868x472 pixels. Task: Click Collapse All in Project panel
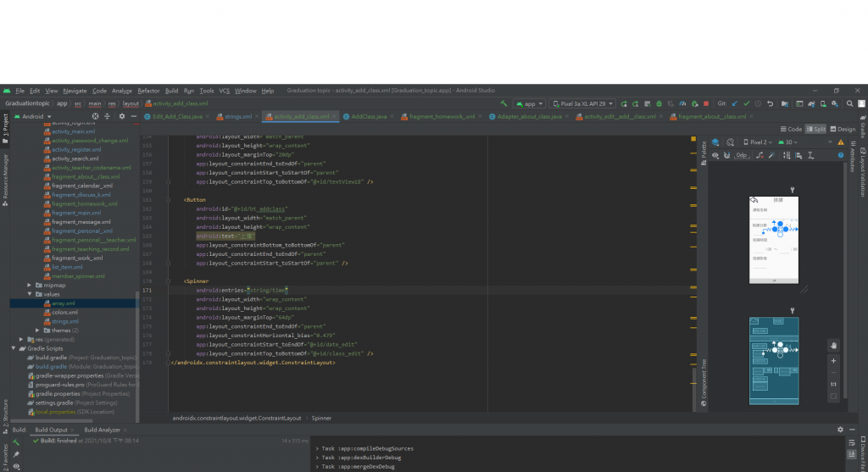(x=108, y=116)
